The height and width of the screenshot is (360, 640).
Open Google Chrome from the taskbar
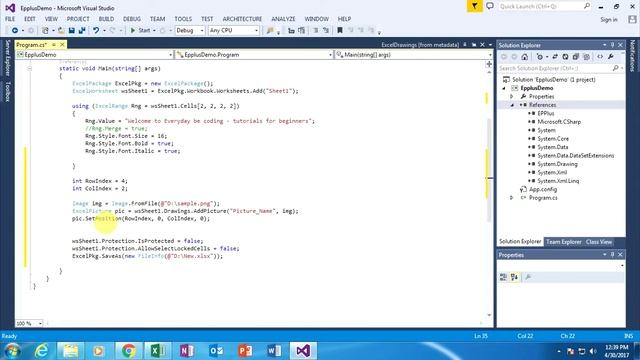129,351
